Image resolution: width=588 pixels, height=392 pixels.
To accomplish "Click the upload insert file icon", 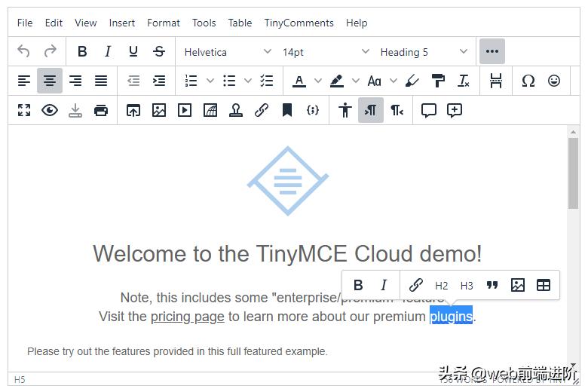I will pyautogui.click(x=133, y=110).
